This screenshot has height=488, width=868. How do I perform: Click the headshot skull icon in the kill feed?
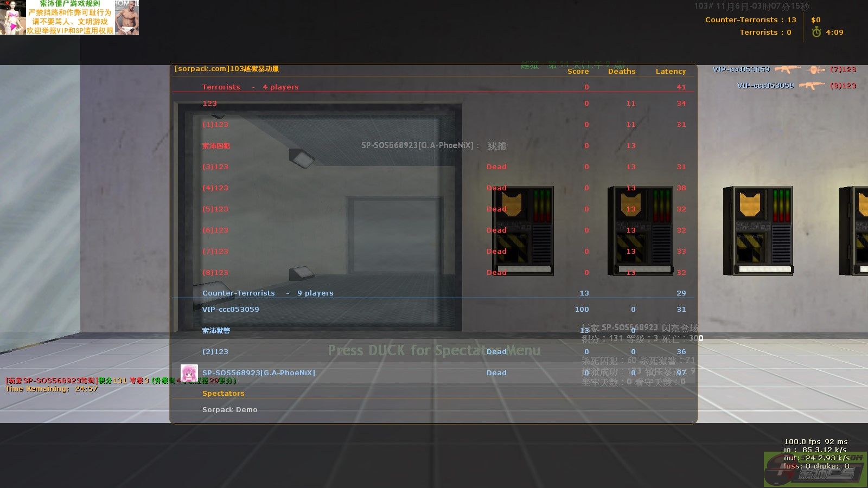815,69
